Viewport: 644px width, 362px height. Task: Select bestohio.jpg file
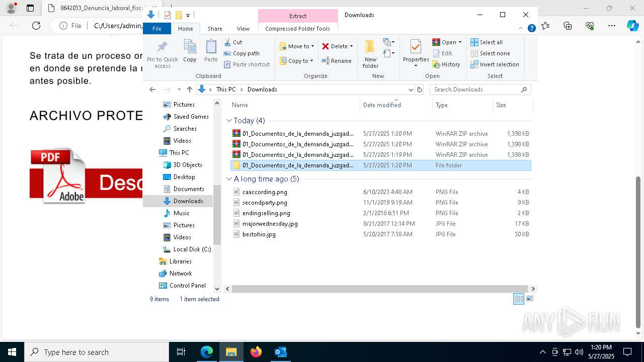click(381, 234)
